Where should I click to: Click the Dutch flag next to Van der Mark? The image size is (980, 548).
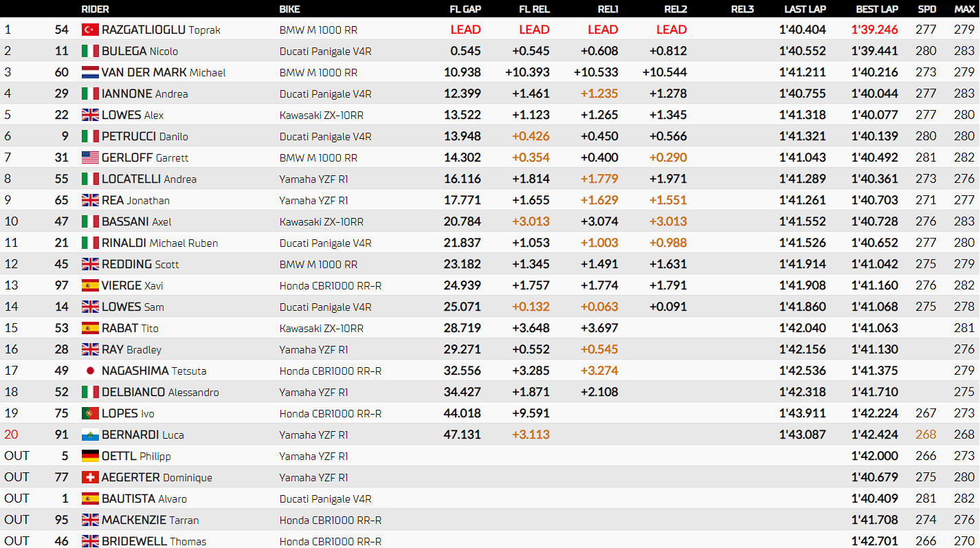tap(90, 72)
